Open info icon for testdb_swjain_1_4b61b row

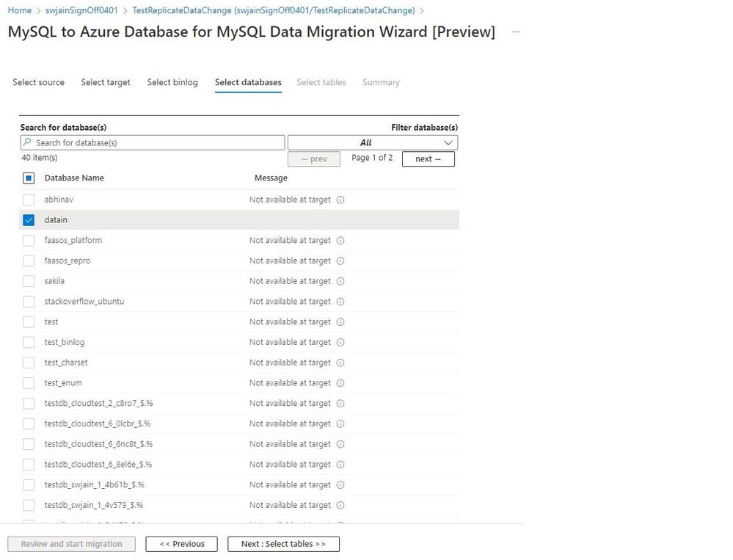coord(340,484)
